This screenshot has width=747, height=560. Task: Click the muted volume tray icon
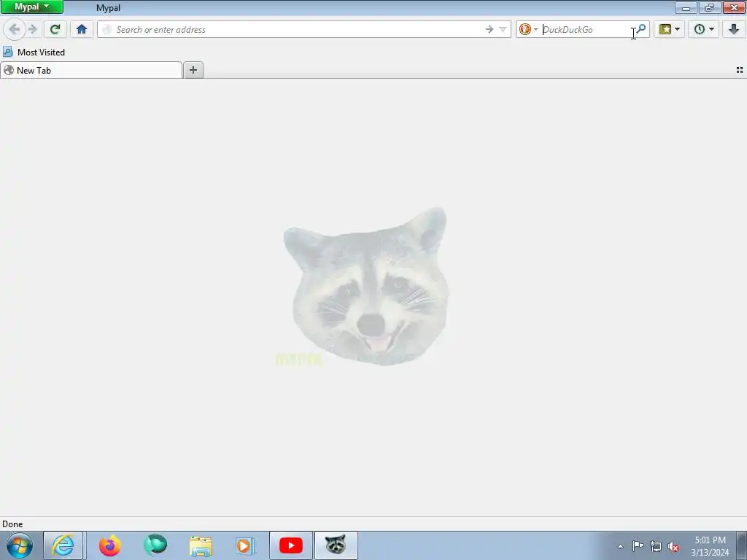[x=673, y=547]
